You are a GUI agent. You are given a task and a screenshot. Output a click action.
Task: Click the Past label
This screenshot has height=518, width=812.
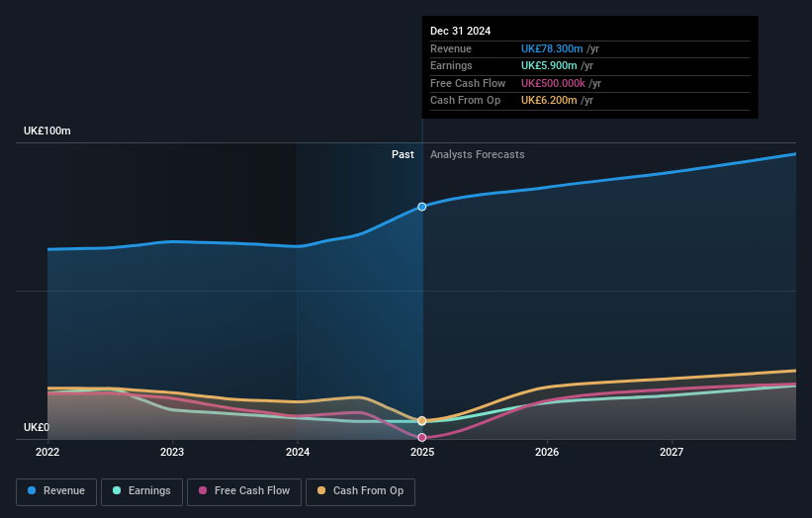[403, 155]
